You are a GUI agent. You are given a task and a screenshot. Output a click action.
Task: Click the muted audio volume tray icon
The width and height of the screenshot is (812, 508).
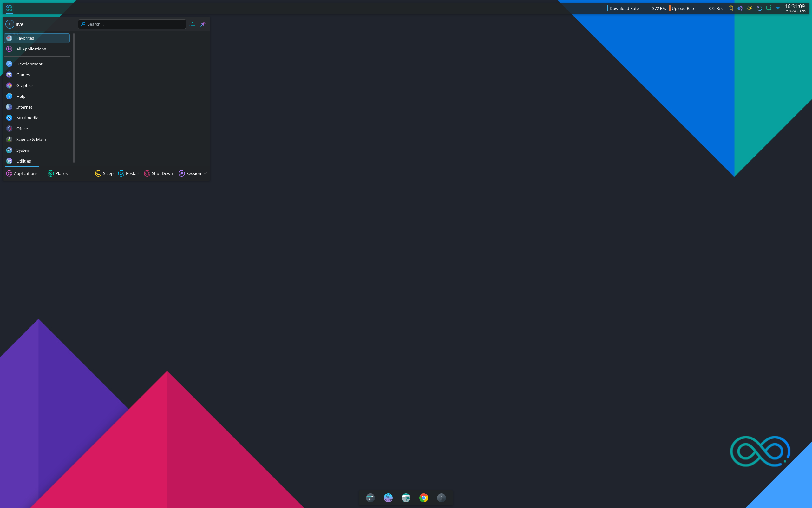pyautogui.click(x=740, y=8)
